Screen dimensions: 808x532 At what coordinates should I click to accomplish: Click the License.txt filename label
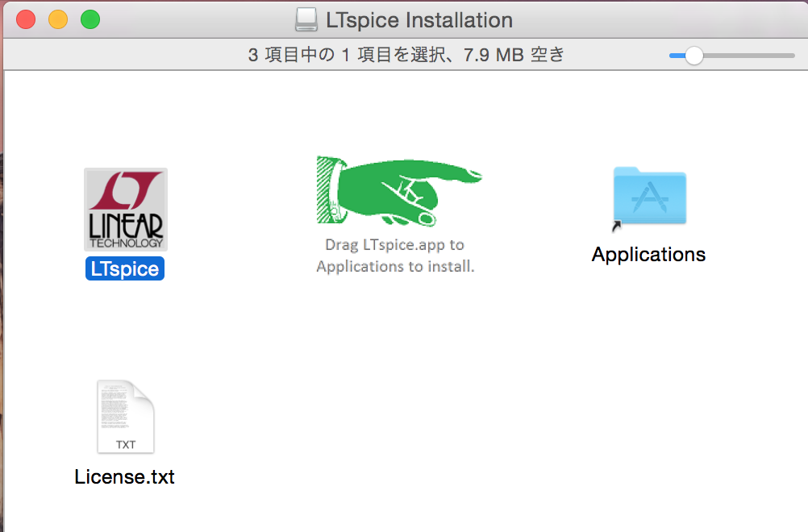[125, 476]
